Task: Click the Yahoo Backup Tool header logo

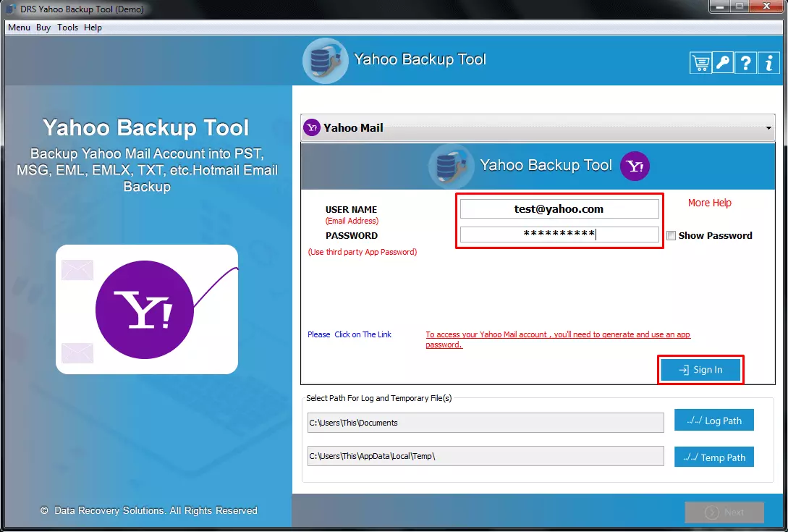Action: pyautogui.click(x=325, y=61)
